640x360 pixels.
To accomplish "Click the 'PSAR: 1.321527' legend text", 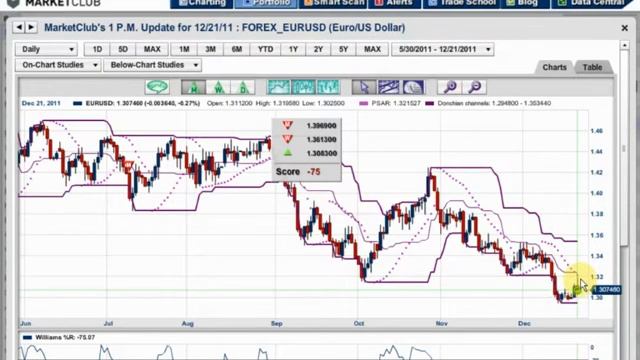I will tap(396, 104).
